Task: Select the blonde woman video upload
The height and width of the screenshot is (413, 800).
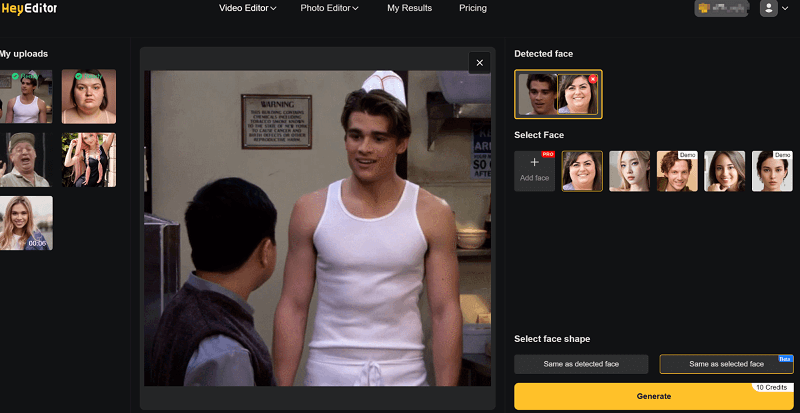Action: (x=26, y=223)
